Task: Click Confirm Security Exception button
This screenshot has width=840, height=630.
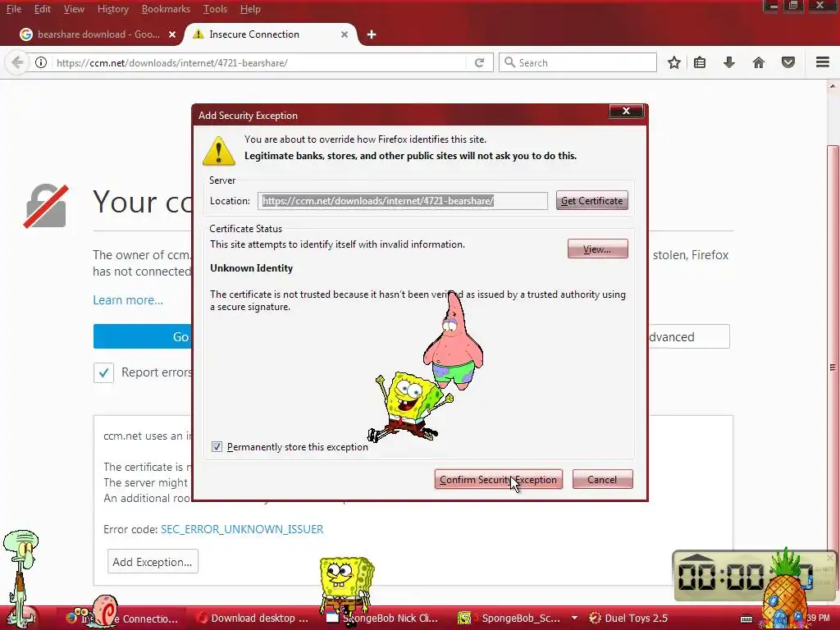Action: (x=498, y=479)
